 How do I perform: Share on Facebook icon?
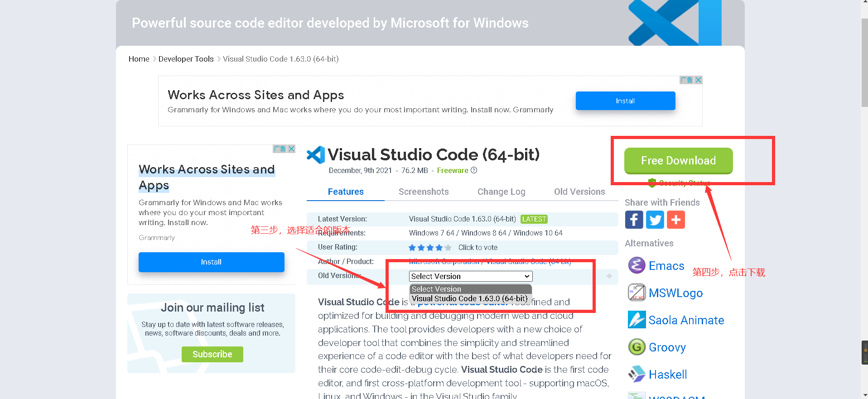tap(634, 220)
